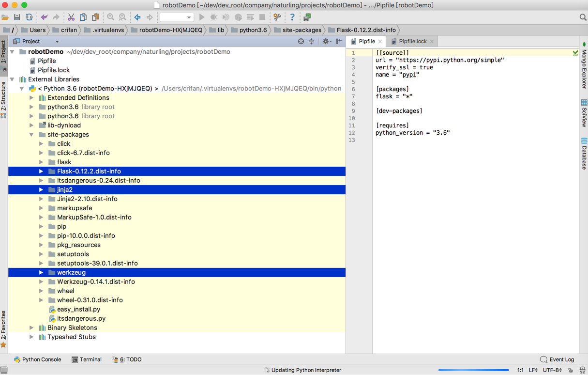
Task: Open the Event Log
Action: click(557, 359)
